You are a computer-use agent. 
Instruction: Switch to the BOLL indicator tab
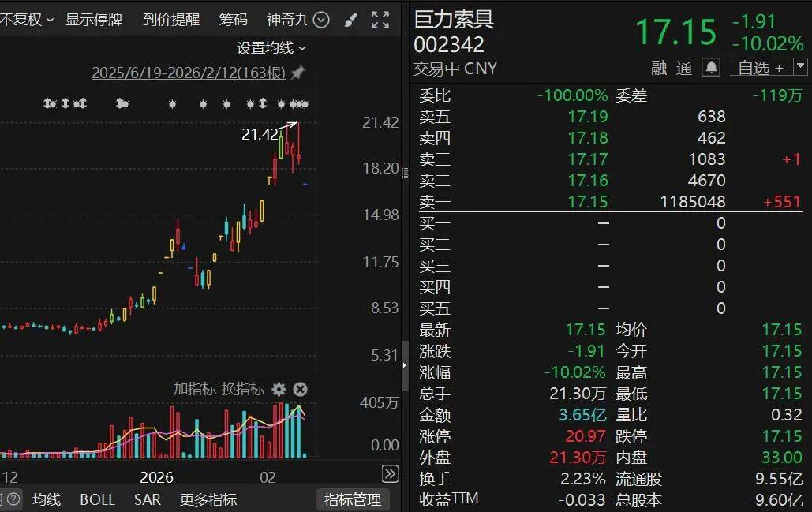click(x=96, y=499)
